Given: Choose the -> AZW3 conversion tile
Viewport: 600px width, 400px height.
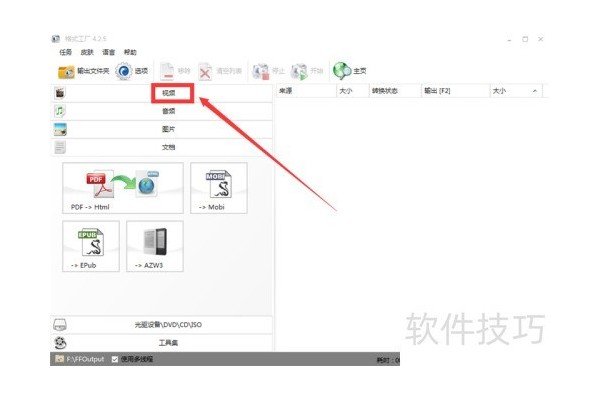Looking at the screenshot, I should click(155, 246).
